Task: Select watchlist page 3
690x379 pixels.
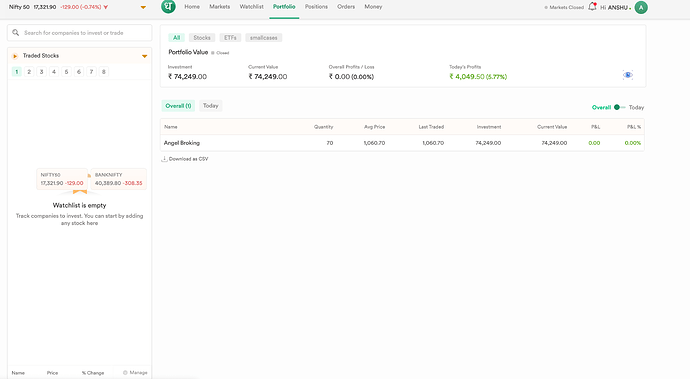Action: pyautogui.click(x=41, y=72)
